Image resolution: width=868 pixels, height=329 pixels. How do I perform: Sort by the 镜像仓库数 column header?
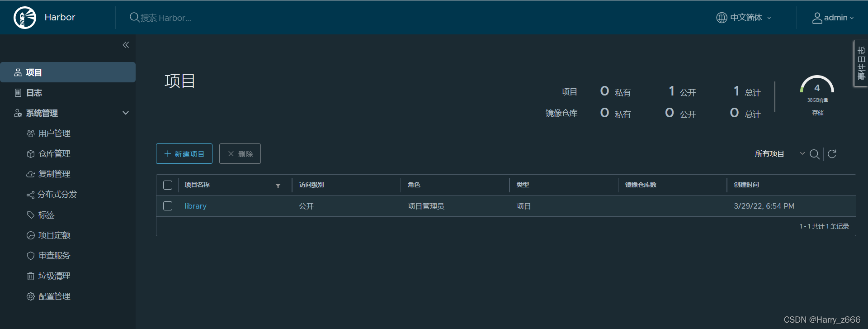pos(641,185)
